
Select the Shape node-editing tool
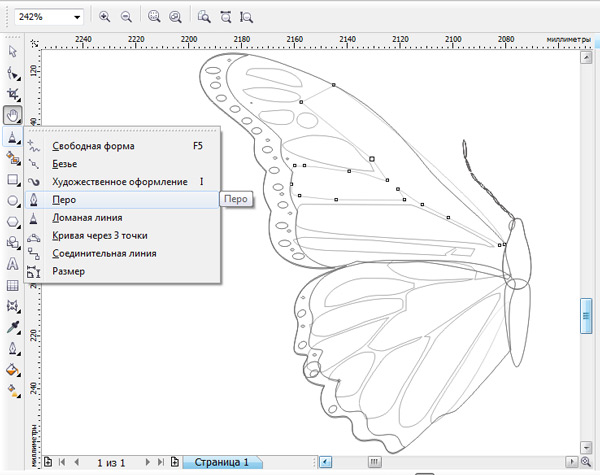pos(13,73)
